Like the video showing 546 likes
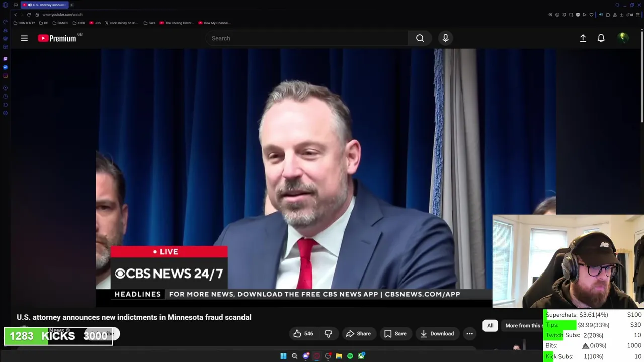The image size is (644, 362). (x=303, y=334)
